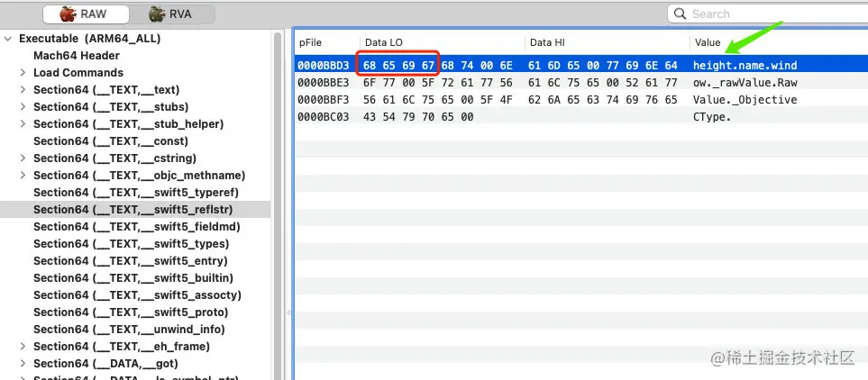Select Section64 (__TEXT,__swift5_reflstr) row
The height and width of the screenshot is (380, 868).
coord(135,210)
